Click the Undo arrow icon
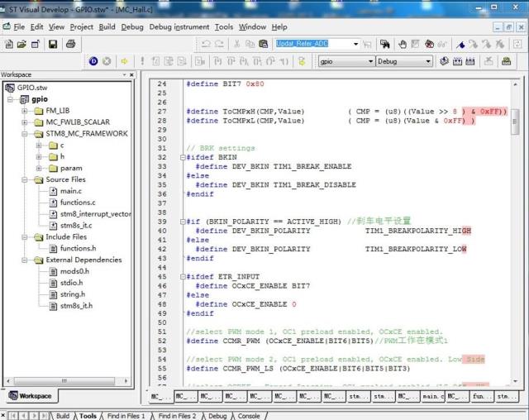 tap(206, 44)
